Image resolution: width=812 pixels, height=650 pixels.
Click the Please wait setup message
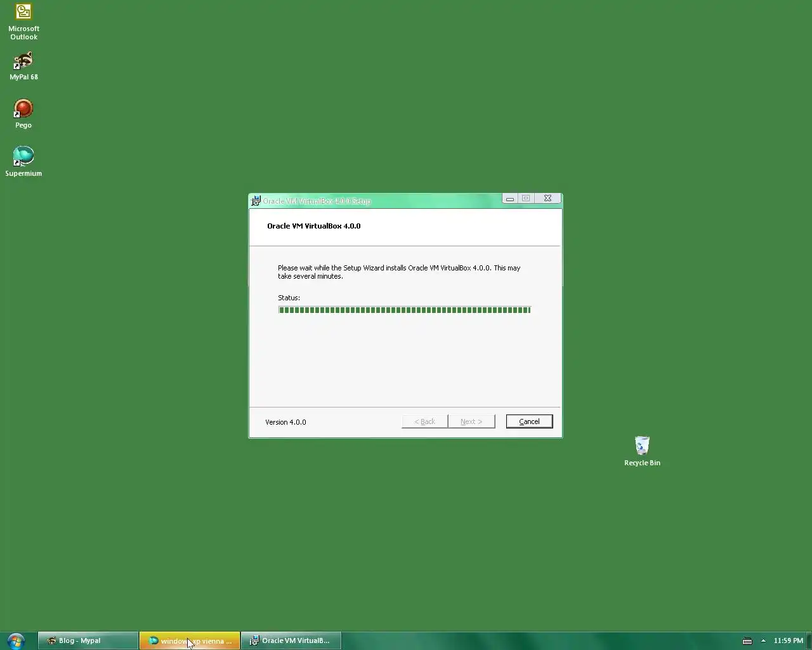(x=399, y=272)
